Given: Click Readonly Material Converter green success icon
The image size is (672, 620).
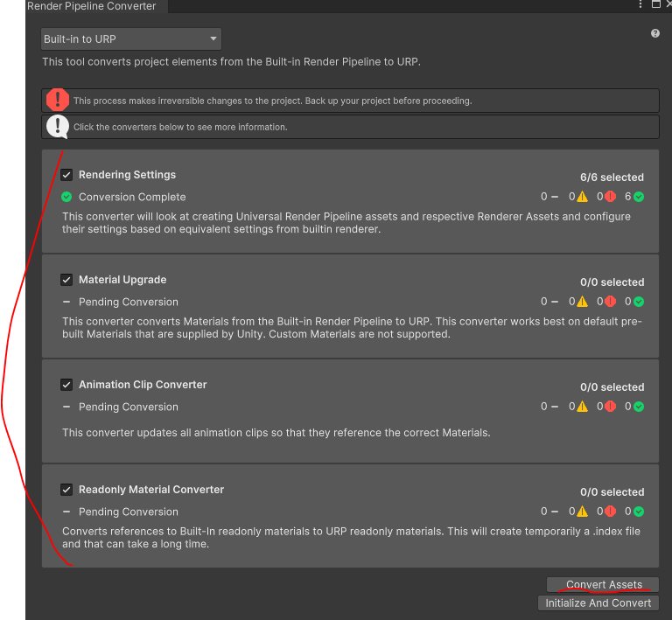Looking at the screenshot, I should [x=639, y=512].
